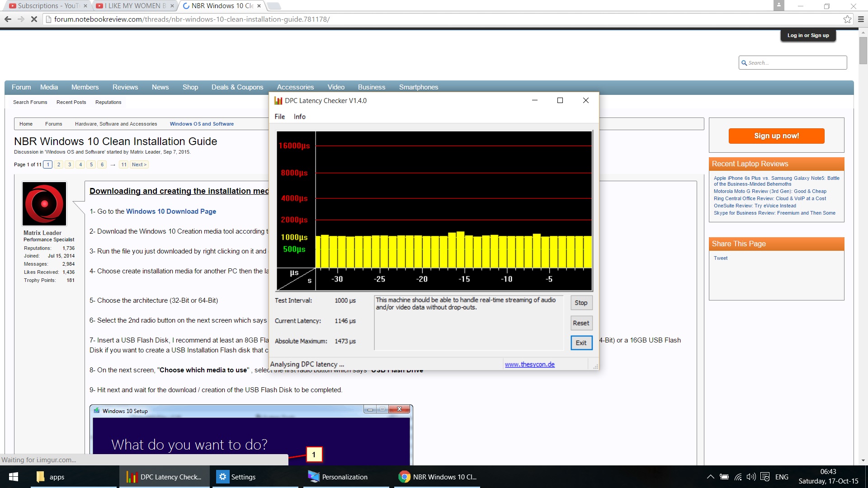Open Motorola Moto G Review link
The width and height of the screenshot is (868, 488).
[x=770, y=191]
